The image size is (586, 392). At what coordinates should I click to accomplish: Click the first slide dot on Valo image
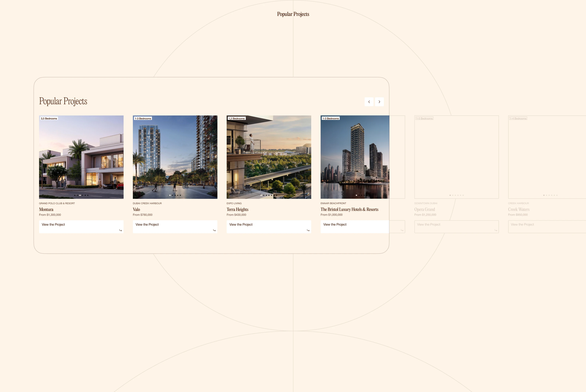tap(170, 195)
